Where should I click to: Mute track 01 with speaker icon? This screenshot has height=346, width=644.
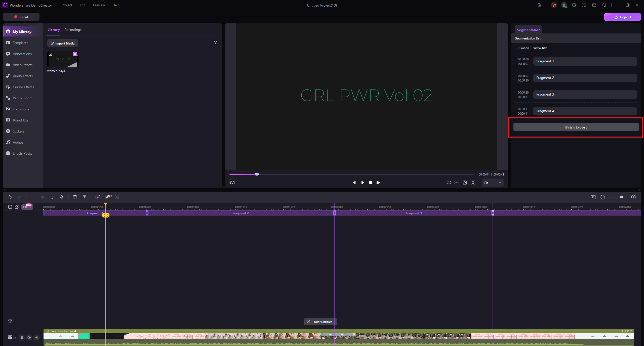[36, 337]
